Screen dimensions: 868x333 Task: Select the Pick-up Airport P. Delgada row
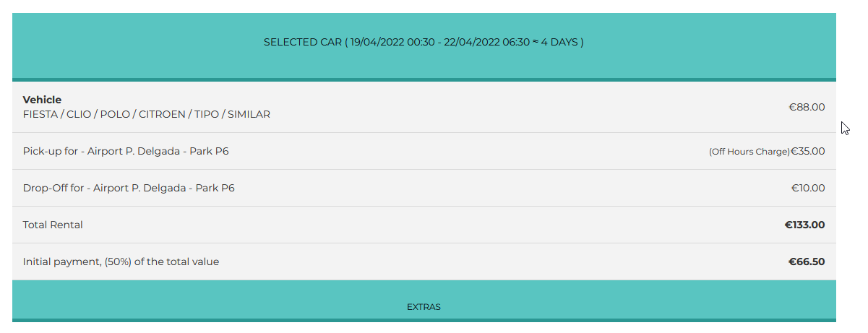(x=424, y=151)
